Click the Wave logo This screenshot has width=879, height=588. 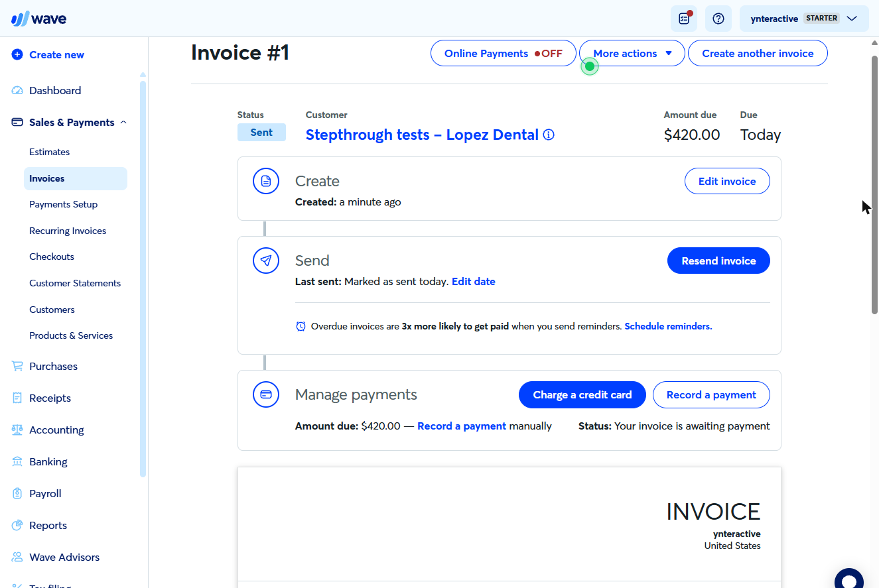pyautogui.click(x=38, y=19)
